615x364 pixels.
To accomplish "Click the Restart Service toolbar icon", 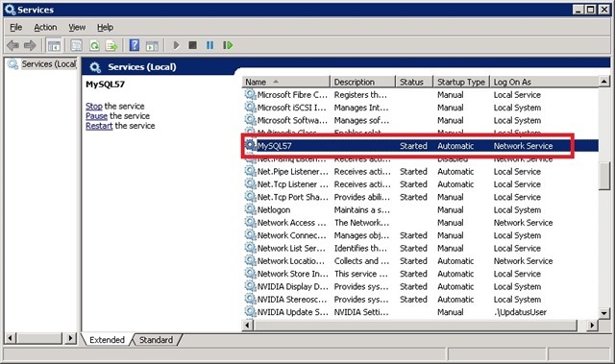I will click(x=228, y=45).
